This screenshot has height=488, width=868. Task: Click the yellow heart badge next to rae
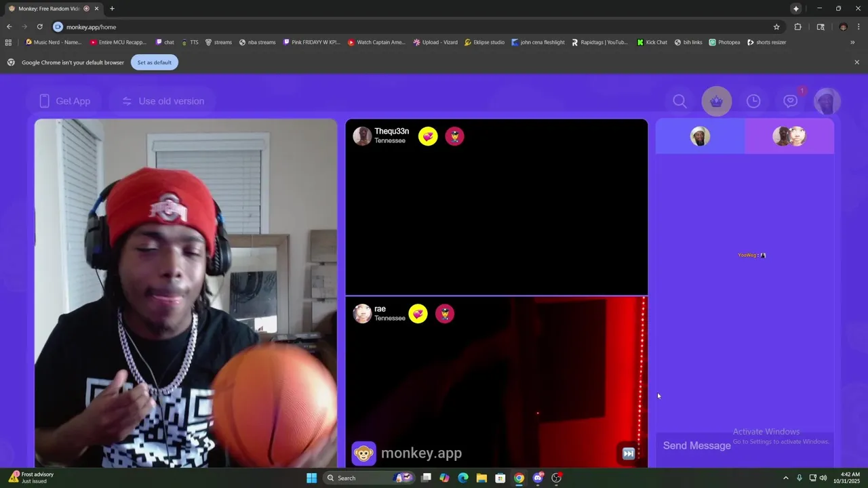pyautogui.click(x=418, y=314)
